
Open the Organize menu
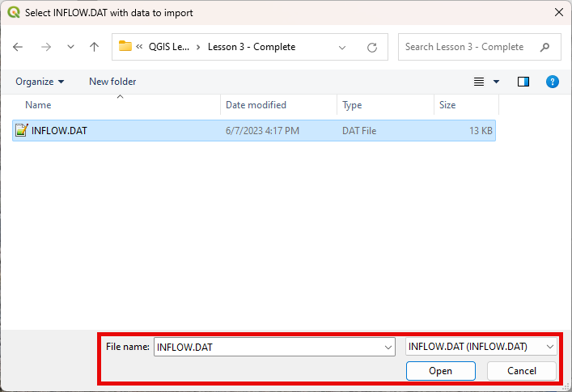coord(40,82)
